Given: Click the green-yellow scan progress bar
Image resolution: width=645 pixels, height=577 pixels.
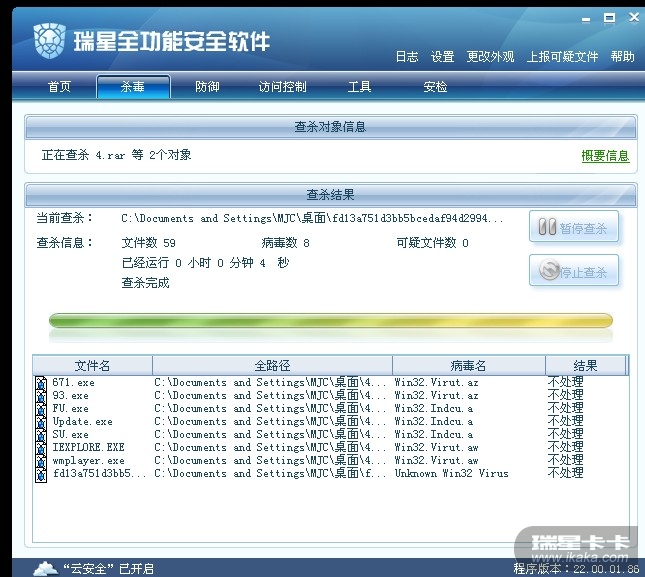Looking at the screenshot, I should pos(331,320).
